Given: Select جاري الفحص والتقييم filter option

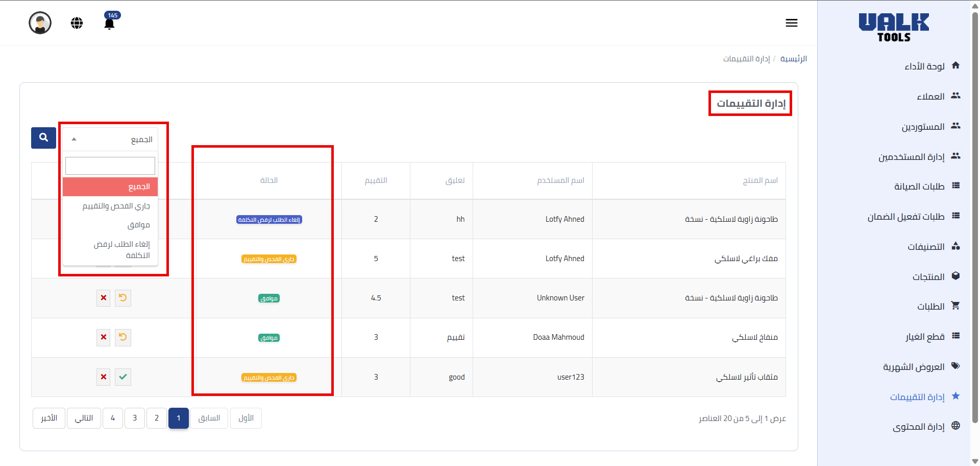Looking at the screenshot, I should [x=116, y=206].
